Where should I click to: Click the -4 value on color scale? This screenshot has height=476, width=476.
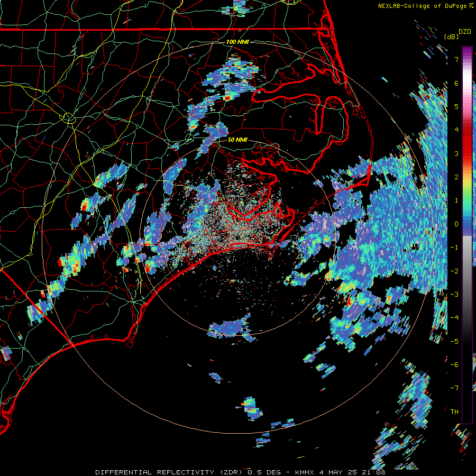454,318
